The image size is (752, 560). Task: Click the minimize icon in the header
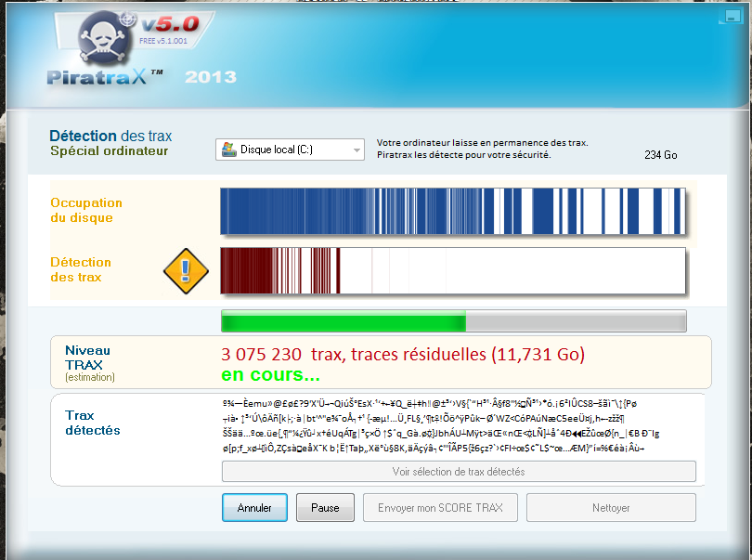[731, 16]
